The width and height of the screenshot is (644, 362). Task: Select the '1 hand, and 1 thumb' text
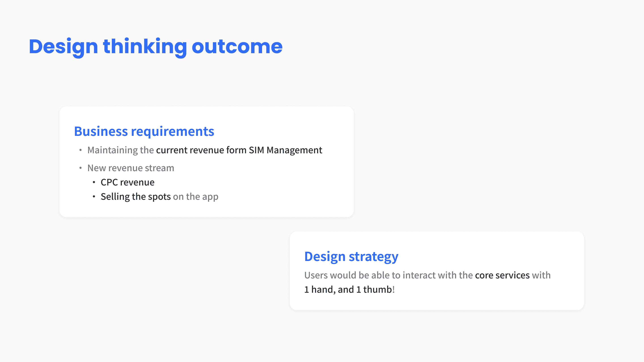348,290
